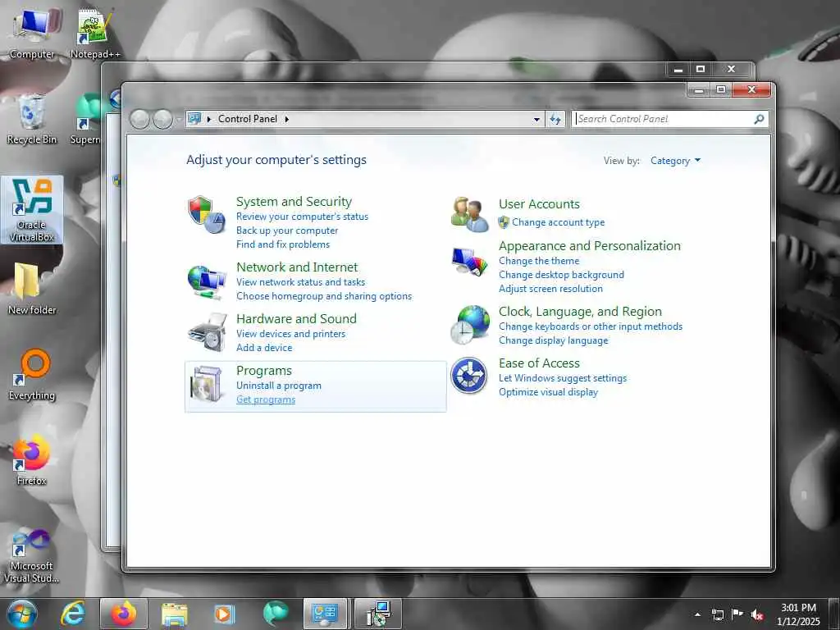Select the New folder desktop icon
Image resolution: width=840 pixels, height=630 pixels.
32,290
